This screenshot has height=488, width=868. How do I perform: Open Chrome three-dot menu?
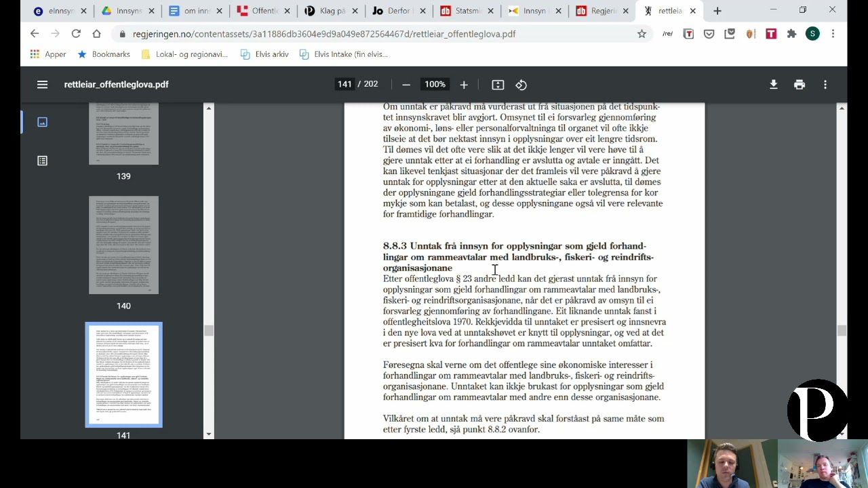833,33
